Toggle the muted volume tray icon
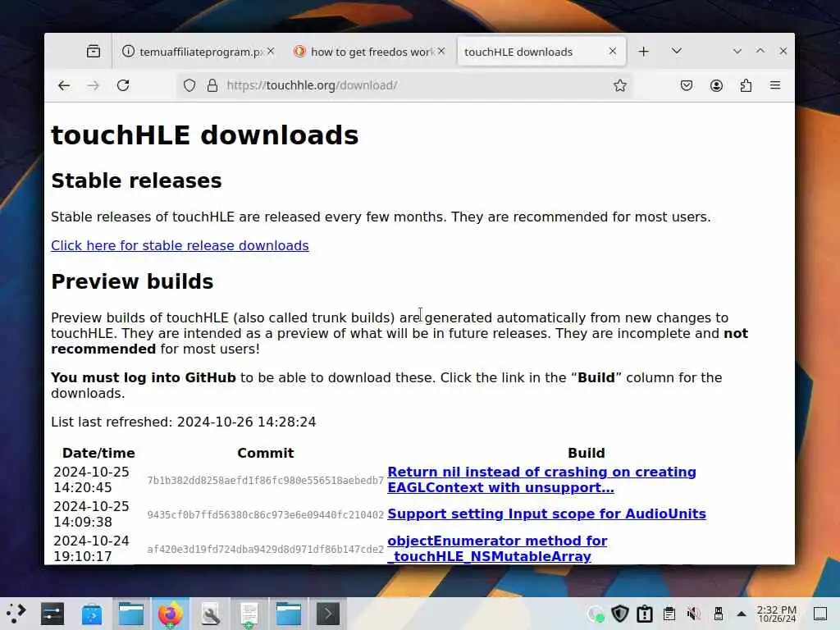Viewport: 840px width, 630px height. point(694,614)
